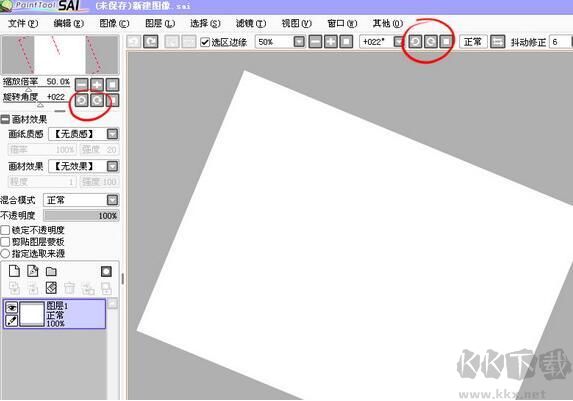Open the 滤镜 menu
Viewport: 573px width, 401px height.
coord(251,23)
